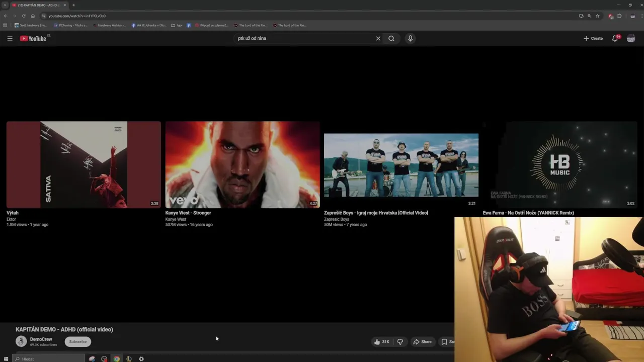This screenshot has width=644, height=362.
Task: Like the video with the thumbs-up
Action: tap(381, 342)
